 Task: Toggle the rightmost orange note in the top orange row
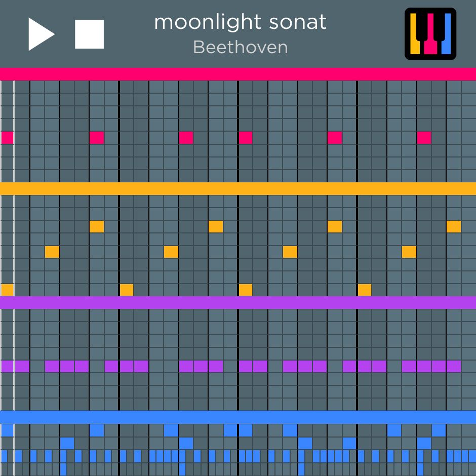coord(454,226)
